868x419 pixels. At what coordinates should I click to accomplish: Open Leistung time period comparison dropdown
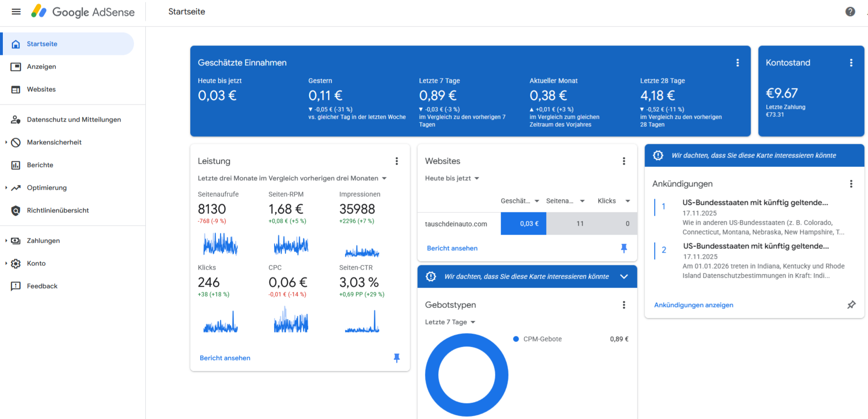pos(292,178)
